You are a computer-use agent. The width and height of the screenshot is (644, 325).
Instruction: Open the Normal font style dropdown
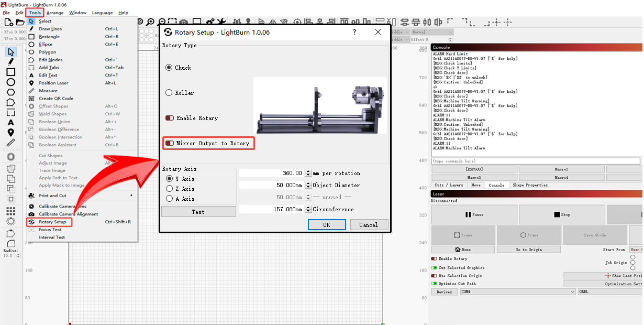(x=432, y=32)
